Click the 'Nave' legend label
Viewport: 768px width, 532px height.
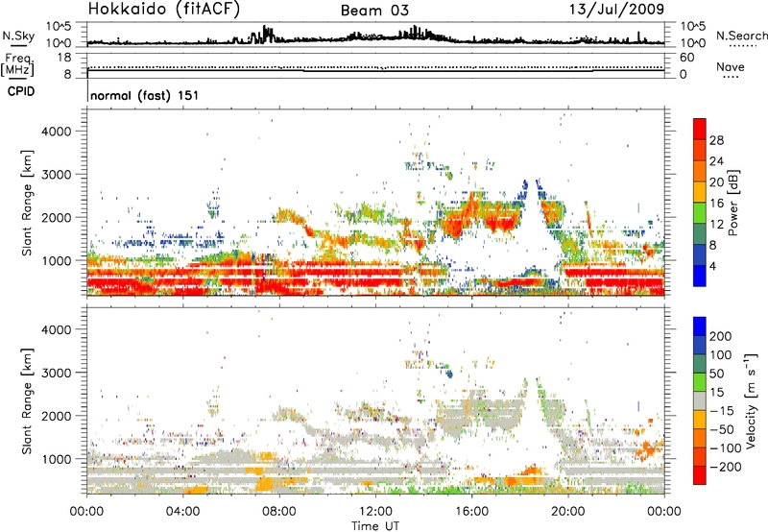click(731, 66)
